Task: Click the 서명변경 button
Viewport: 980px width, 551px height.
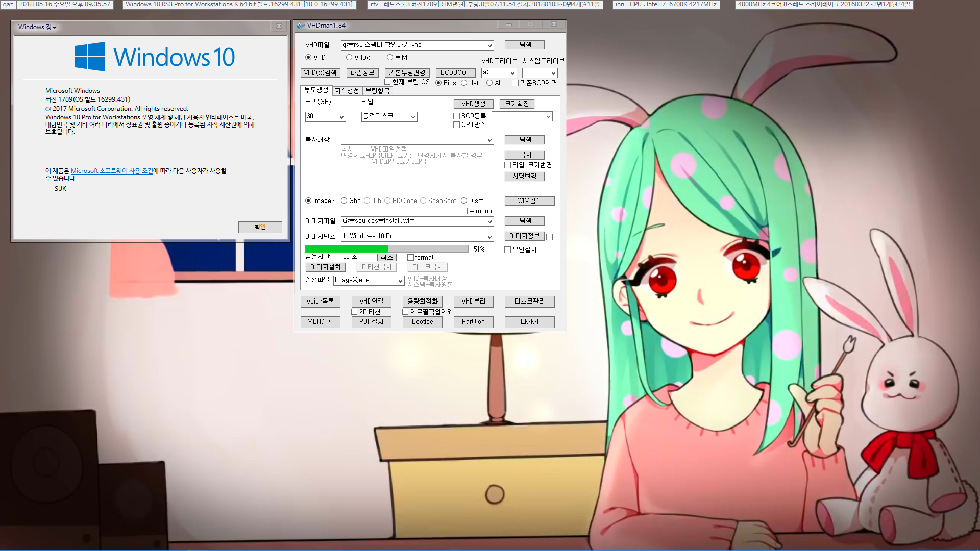Action: tap(525, 177)
